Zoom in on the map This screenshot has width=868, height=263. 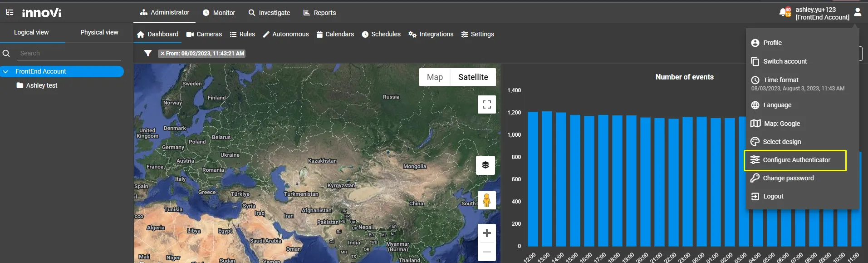(x=486, y=233)
